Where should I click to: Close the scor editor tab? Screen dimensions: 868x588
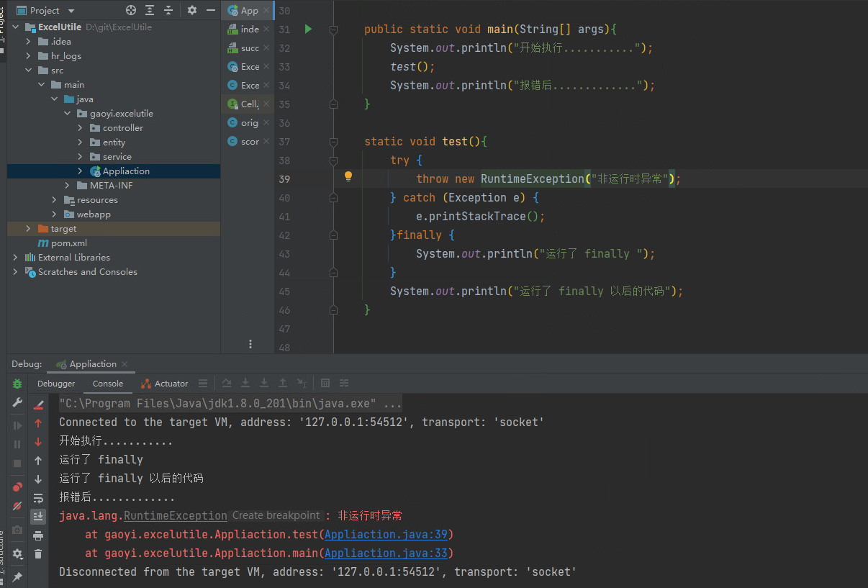(266, 141)
